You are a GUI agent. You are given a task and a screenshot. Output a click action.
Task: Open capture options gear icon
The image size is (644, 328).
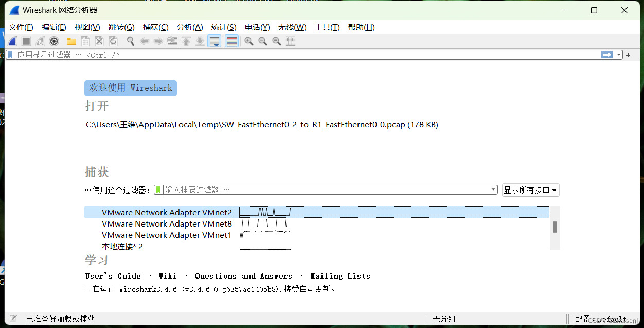click(54, 41)
